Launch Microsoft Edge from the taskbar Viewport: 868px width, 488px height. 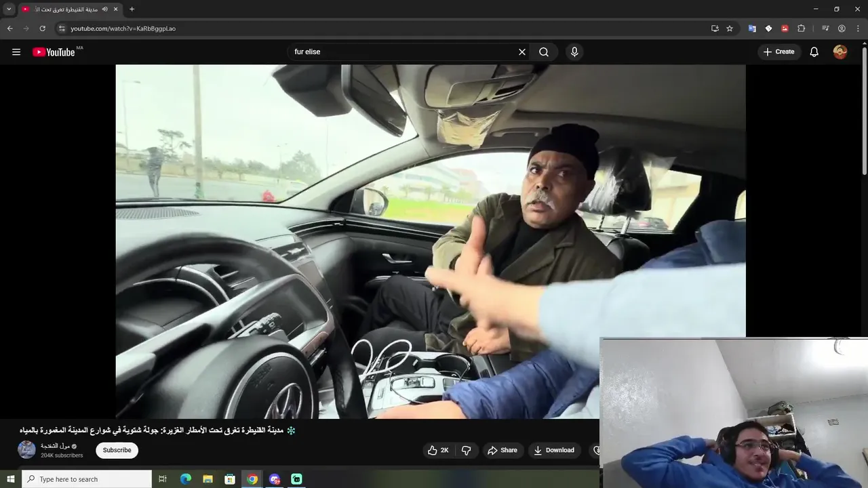tap(185, 479)
